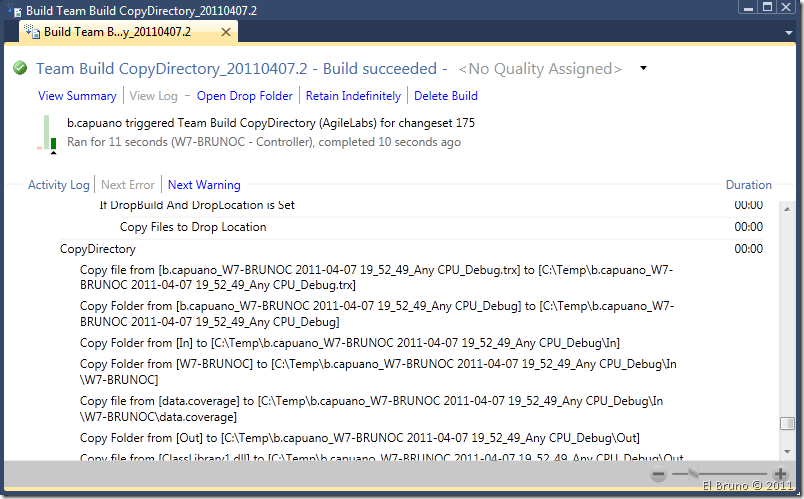
Task: Switch to the Activity Log view
Action: 58,185
